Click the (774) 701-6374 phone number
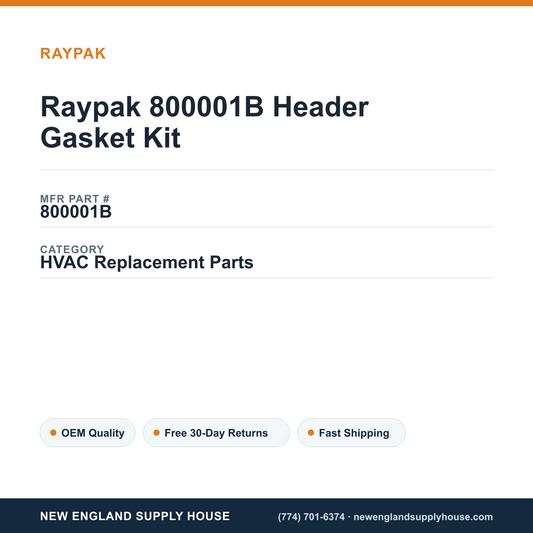This screenshot has width=533, height=533. tap(311, 517)
